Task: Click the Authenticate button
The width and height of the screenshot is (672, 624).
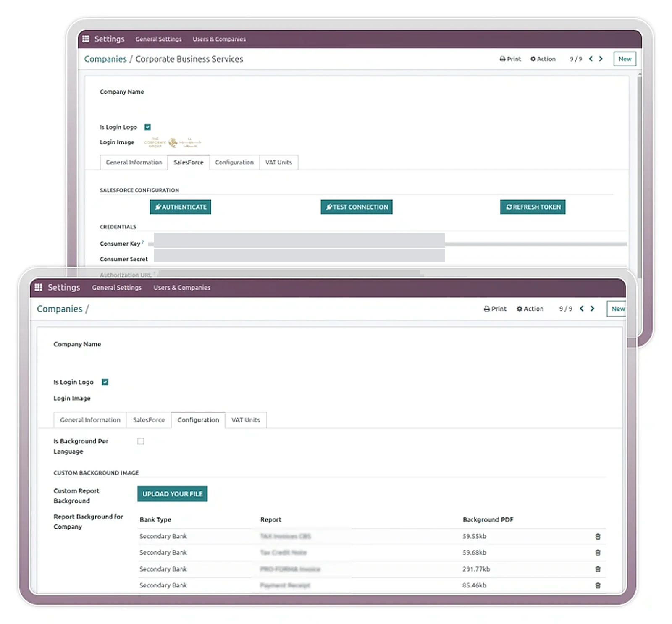Action: click(x=180, y=207)
